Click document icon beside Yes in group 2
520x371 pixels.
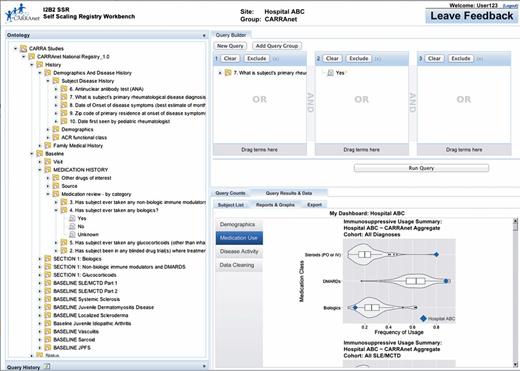click(x=330, y=73)
